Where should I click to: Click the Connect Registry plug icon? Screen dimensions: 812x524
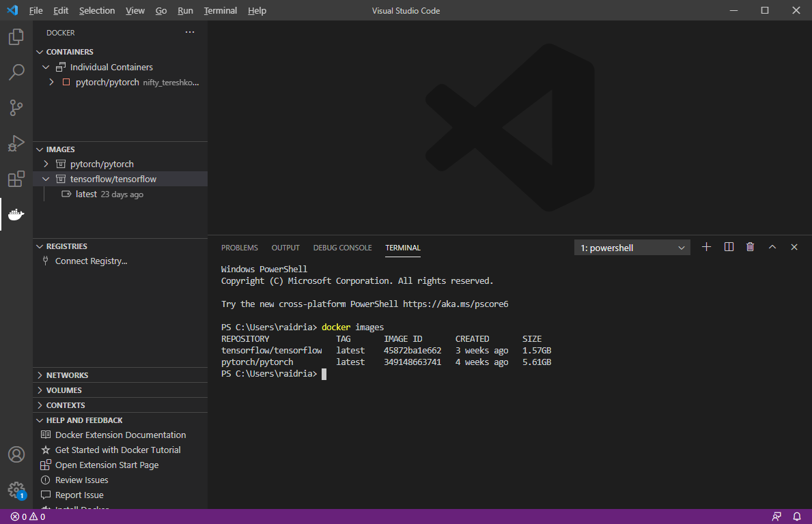46,261
